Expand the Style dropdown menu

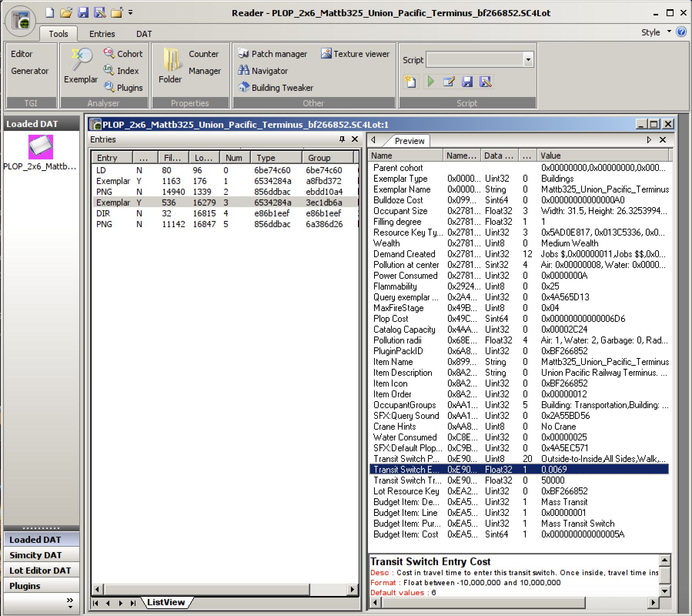(669, 32)
